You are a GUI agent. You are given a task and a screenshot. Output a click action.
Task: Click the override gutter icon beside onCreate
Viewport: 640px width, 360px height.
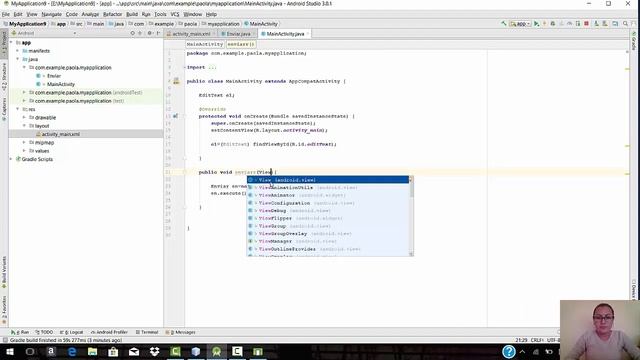pyautogui.click(x=176, y=116)
